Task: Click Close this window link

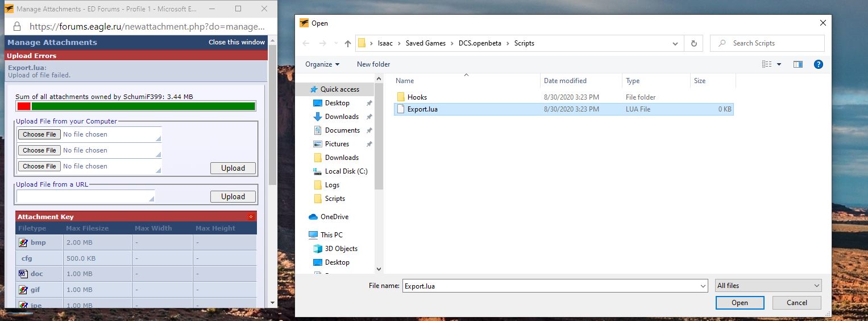Action: [x=236, y=42]
